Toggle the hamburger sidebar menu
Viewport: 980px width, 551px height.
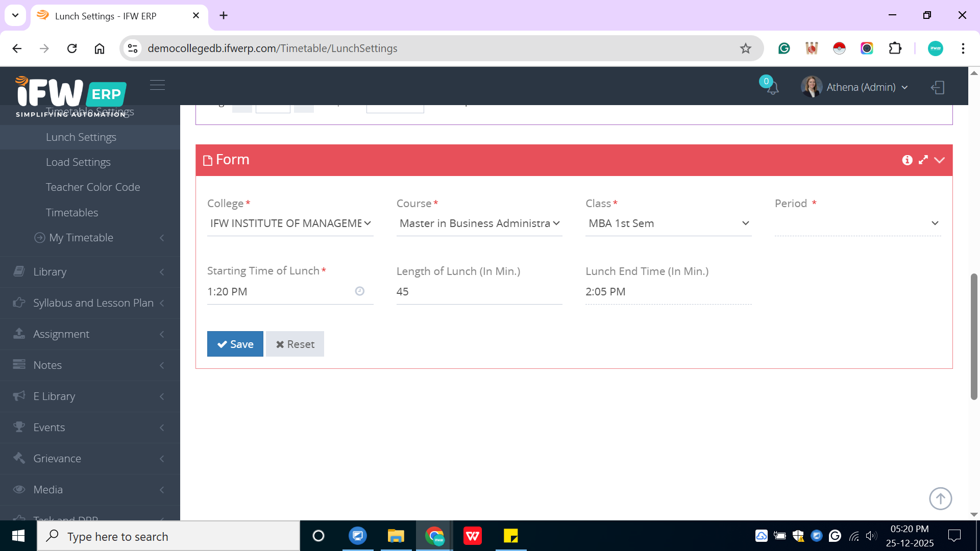pyautogui.click(x=157, y=85)
